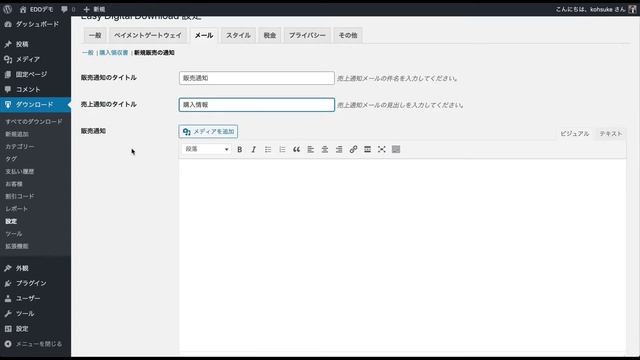Click メディアを追加 button

208,131
